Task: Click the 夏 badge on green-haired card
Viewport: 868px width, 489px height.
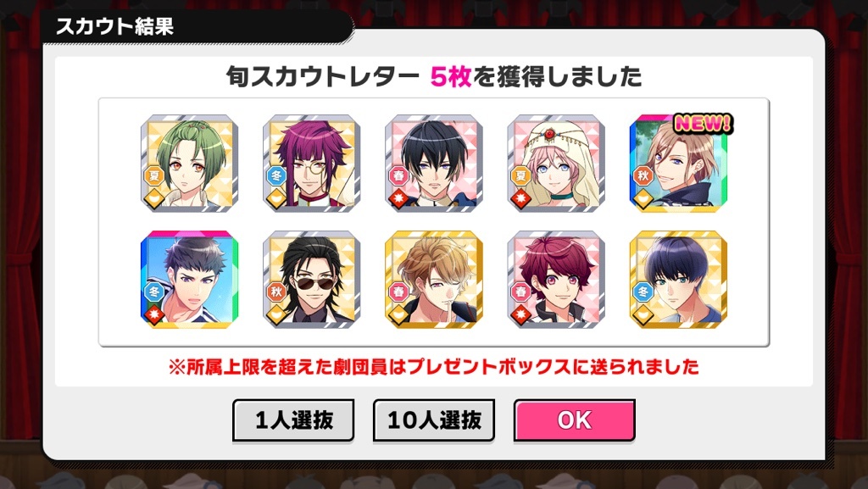Action: (154, 176)
